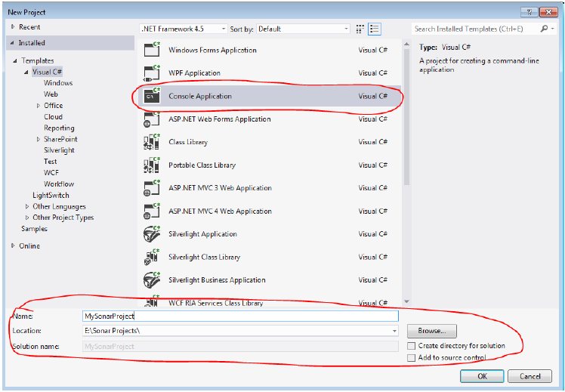565x392 pixels.
Task: Click the Browse... button
Action: pyautogui.click(x=432, y=331)
